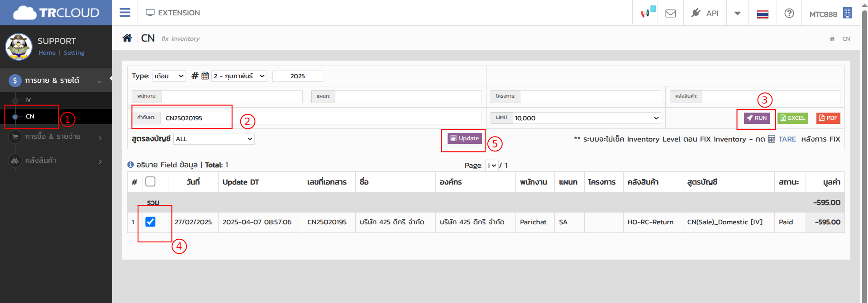Open the สูตรลงบัญชี dropdown showing ALL
Screen dimensions: 868x303
click(x=214, y=139)
